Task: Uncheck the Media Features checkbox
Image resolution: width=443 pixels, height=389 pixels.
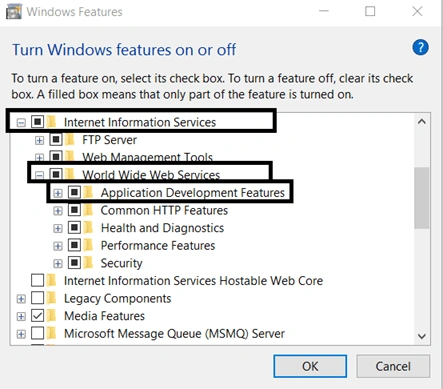Action: tap(37, 316)
